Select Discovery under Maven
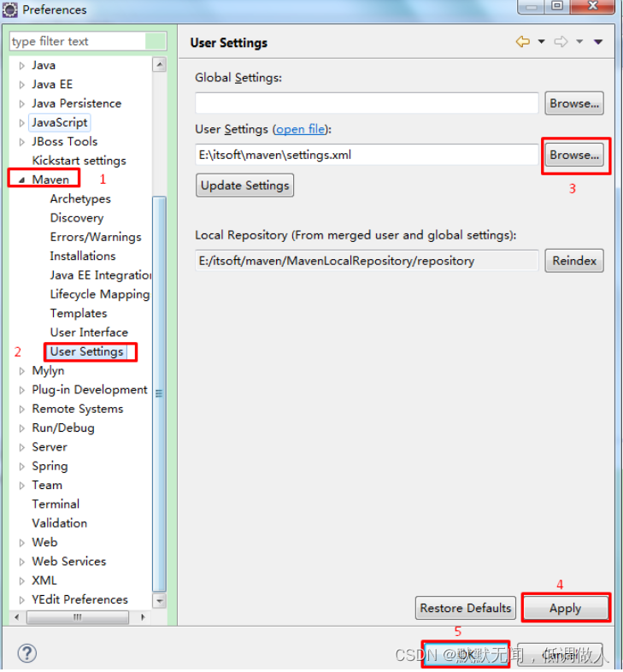The width and height of the screenshot is (623, 672). pyautogui.click(x=77, y=218)
